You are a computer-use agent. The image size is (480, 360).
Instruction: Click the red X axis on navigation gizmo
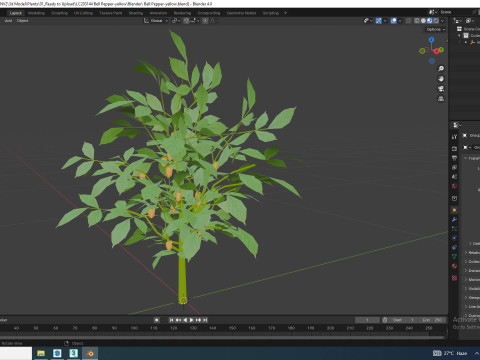(x=436, y=51)
